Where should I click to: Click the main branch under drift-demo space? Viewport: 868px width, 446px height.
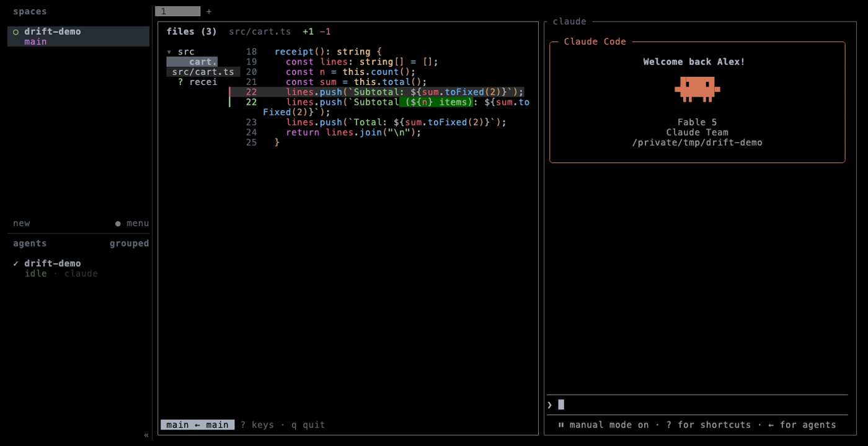(35, 42)
